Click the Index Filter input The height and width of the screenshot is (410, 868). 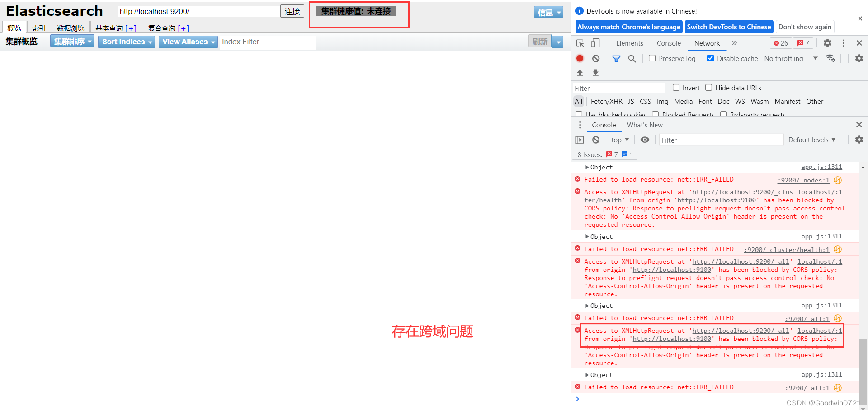[x=268, y=42]
